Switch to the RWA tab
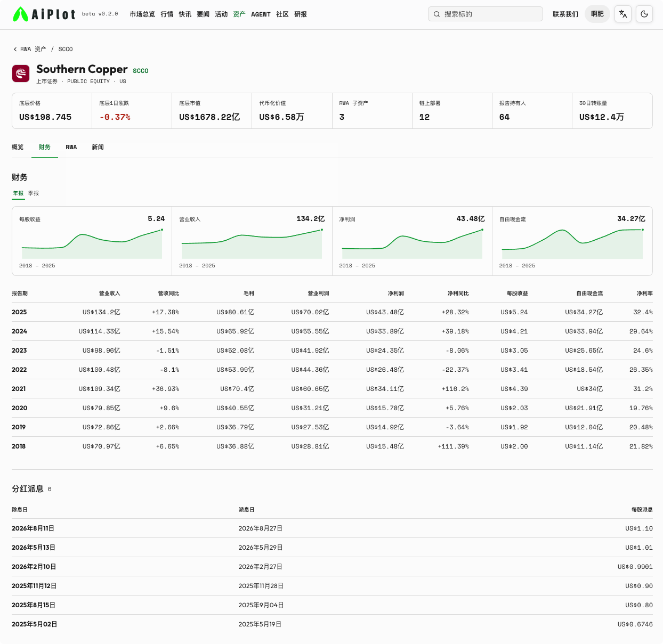 (x=71, y=147)
